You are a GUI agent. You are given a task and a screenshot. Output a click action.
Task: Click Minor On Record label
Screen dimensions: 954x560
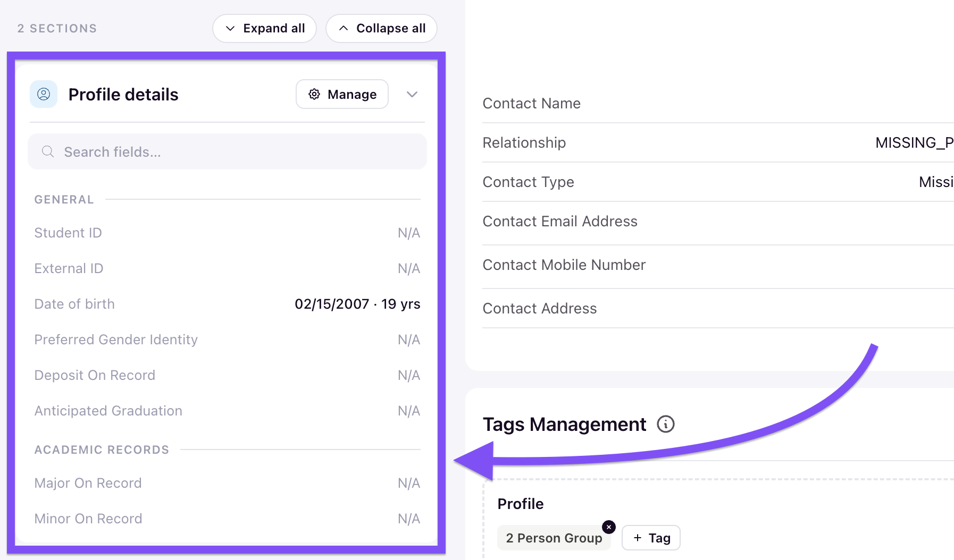[x=88, y=519]
